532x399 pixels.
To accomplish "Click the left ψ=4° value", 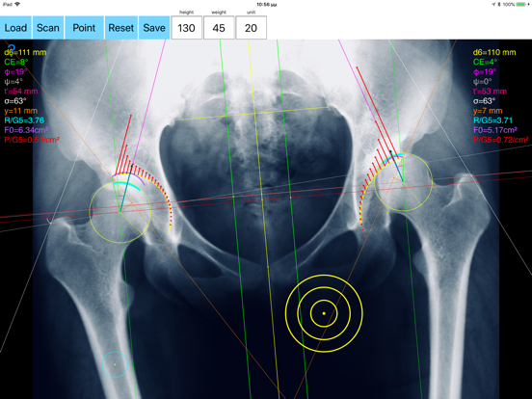I will coord(13,82).
